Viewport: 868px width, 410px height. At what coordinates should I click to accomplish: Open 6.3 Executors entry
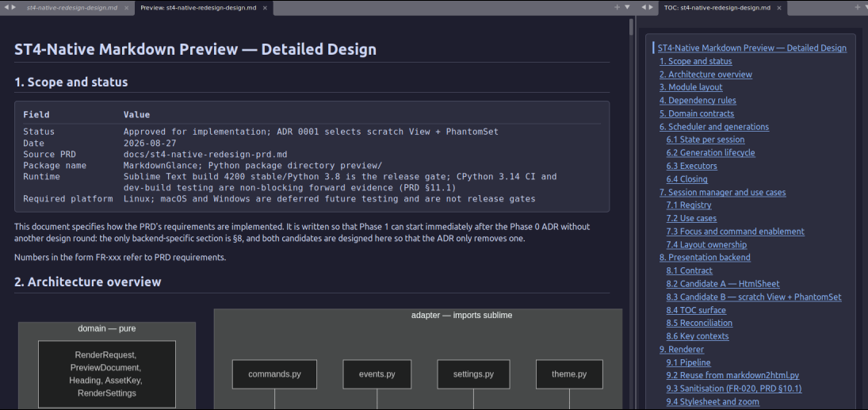pyautogui.click(x=692, y=167)
